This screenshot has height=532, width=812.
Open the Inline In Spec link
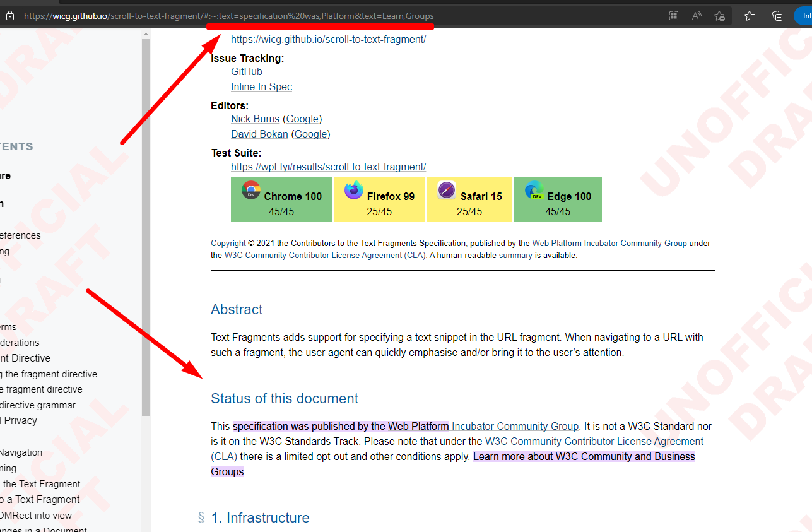click(261, 86)
